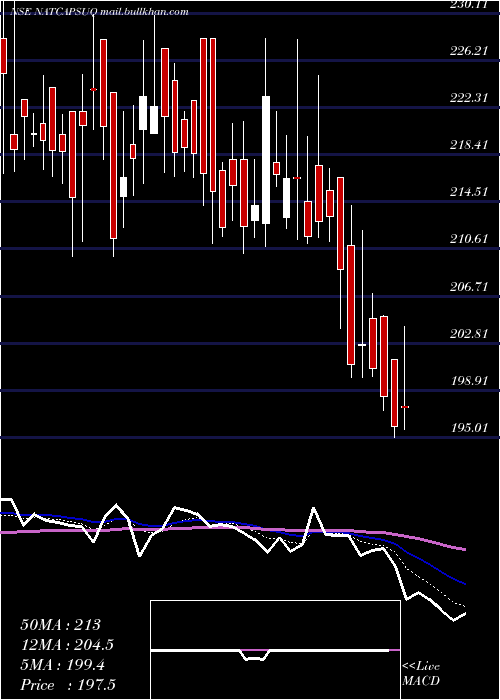Click the 222.31 price axis label
Image resolution: width=500 pixels, height=700 pixels.
(x=468, y=98)
